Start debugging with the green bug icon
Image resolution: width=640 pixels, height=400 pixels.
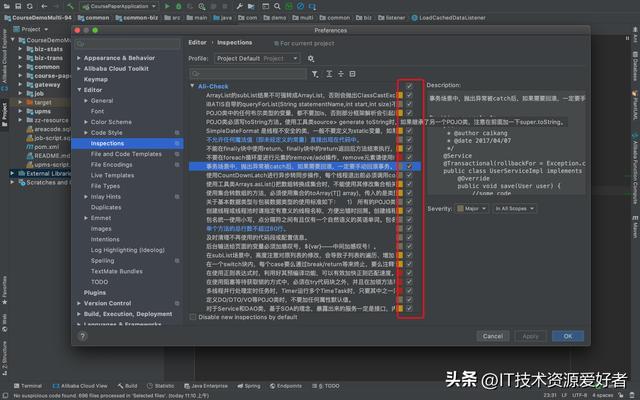coord(178,6)
